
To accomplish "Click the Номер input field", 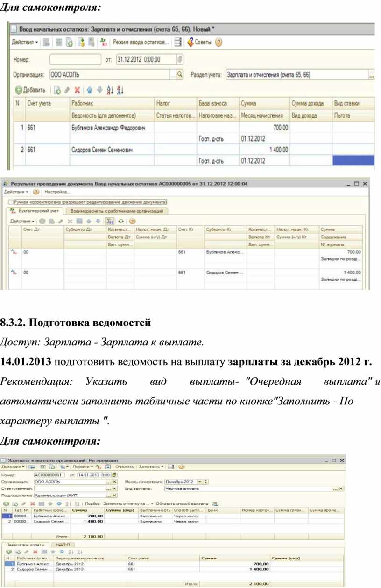I will coord(75,59).
